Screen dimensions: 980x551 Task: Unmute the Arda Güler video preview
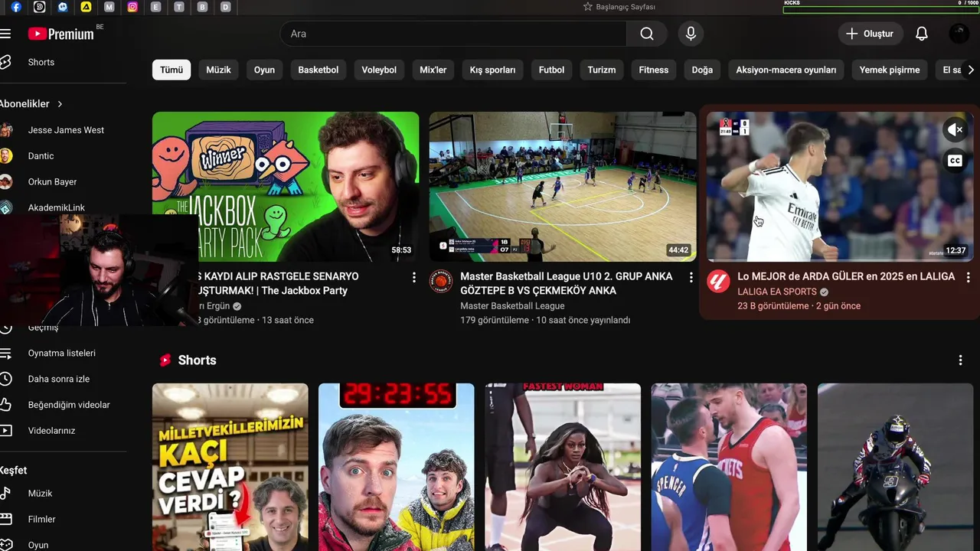pos(955,130)
